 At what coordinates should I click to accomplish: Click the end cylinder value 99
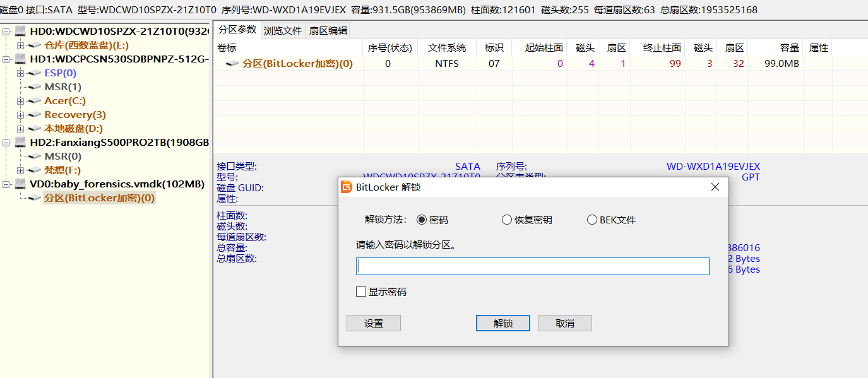(x=675, y=63)
